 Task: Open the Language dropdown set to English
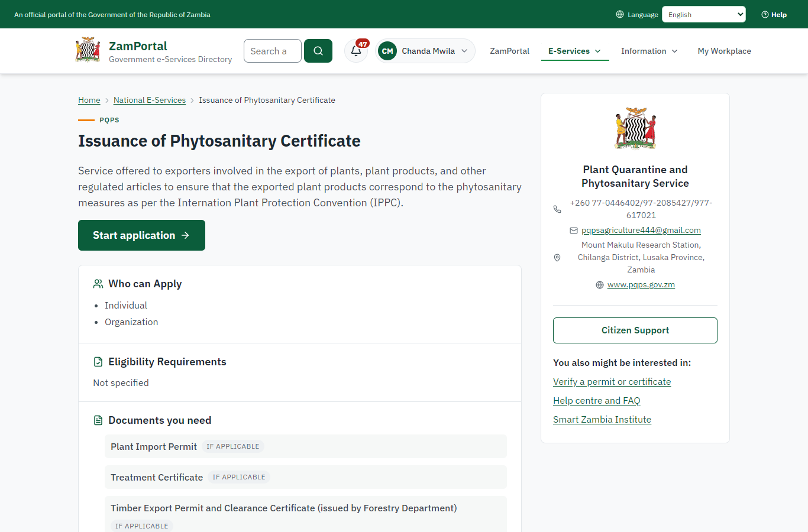tap(704, 14)
